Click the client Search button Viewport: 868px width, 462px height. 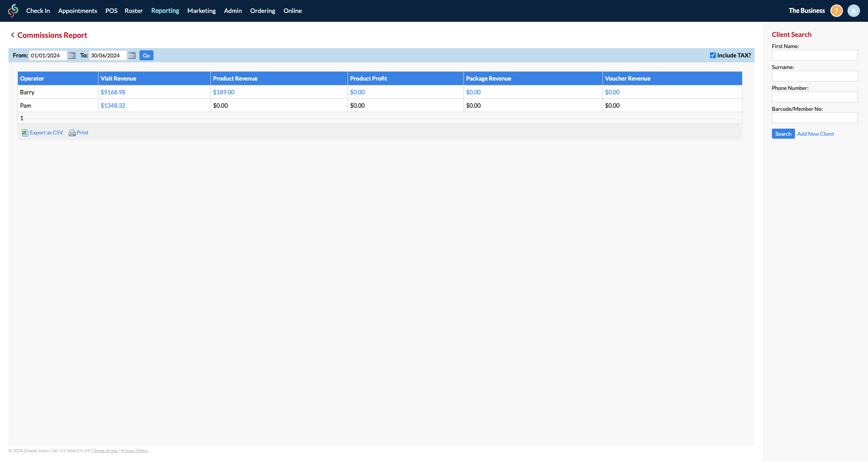tap(783, 134)
